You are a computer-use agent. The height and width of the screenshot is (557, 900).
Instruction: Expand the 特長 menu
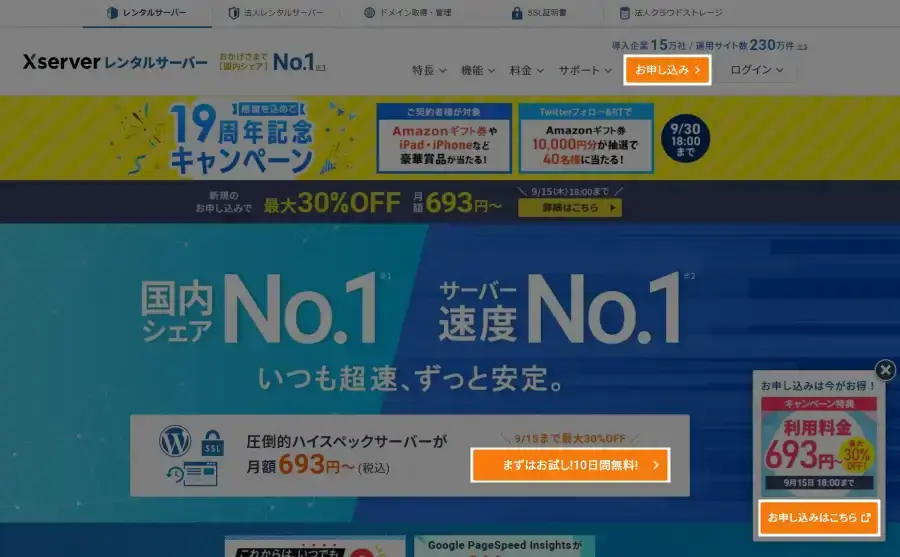[429, 70]
